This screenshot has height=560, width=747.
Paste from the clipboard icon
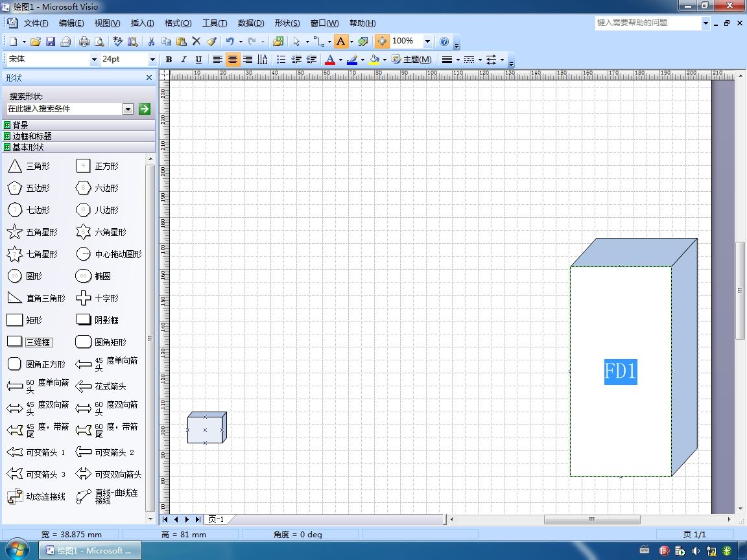pos(181,41)
